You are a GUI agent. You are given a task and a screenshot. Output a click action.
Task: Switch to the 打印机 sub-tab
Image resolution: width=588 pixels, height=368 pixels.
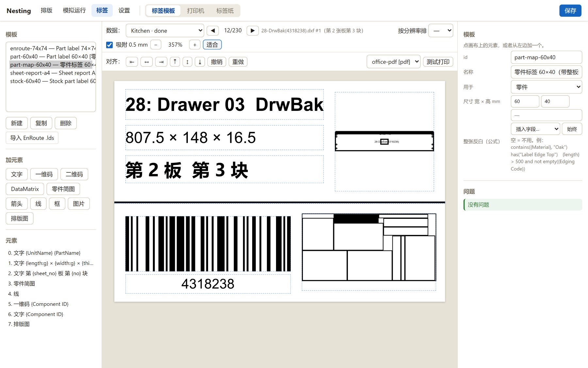[196, 11]
